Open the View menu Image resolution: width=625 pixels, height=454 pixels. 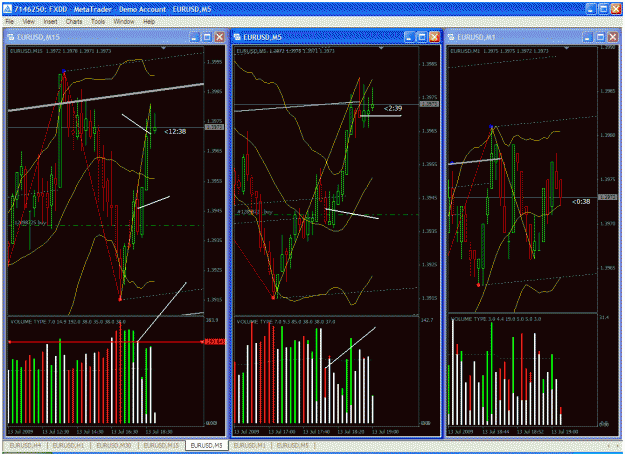point(28,22)
